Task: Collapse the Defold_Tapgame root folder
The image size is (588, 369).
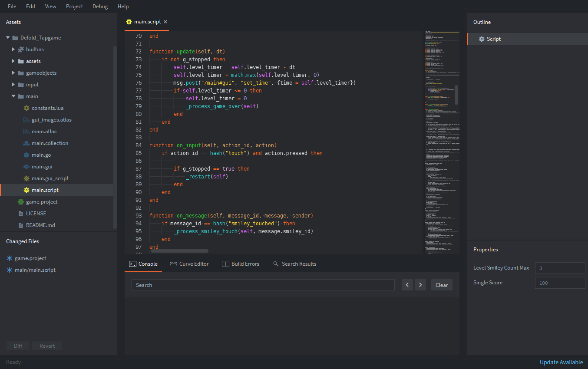Action: 8,38
